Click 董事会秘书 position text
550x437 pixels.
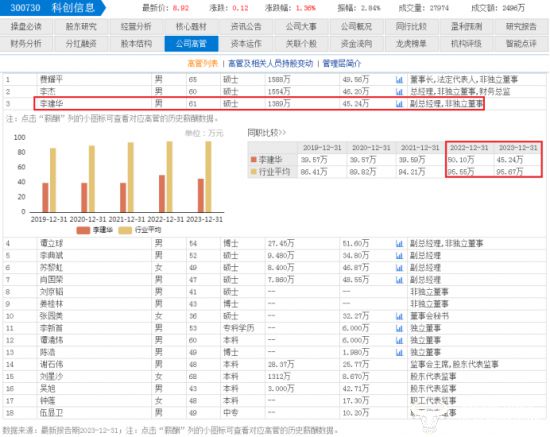pos(429,316)
